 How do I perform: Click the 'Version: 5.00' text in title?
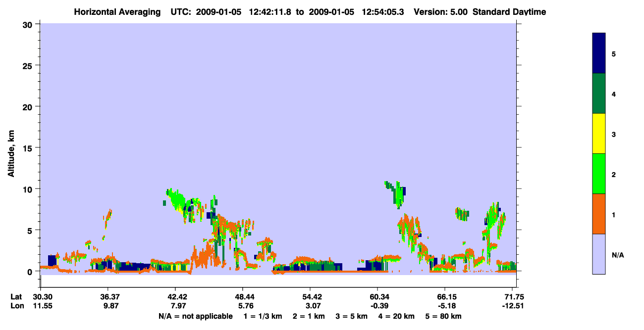tap(441, 12)
